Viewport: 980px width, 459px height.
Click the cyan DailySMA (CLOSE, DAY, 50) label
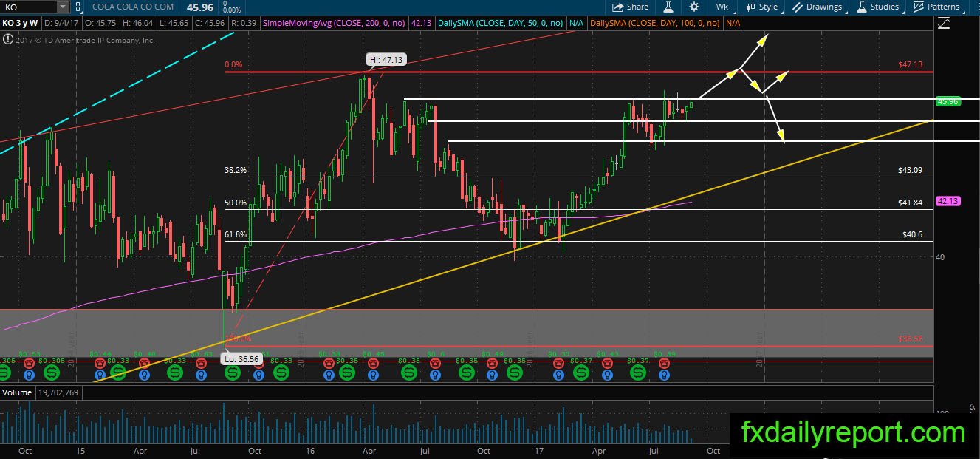pos(501,24)
